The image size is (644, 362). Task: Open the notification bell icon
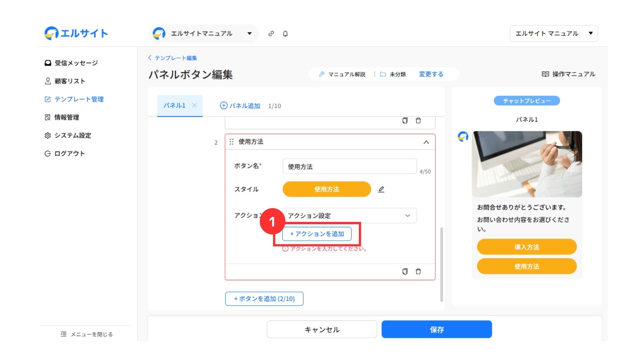point(285,34)
